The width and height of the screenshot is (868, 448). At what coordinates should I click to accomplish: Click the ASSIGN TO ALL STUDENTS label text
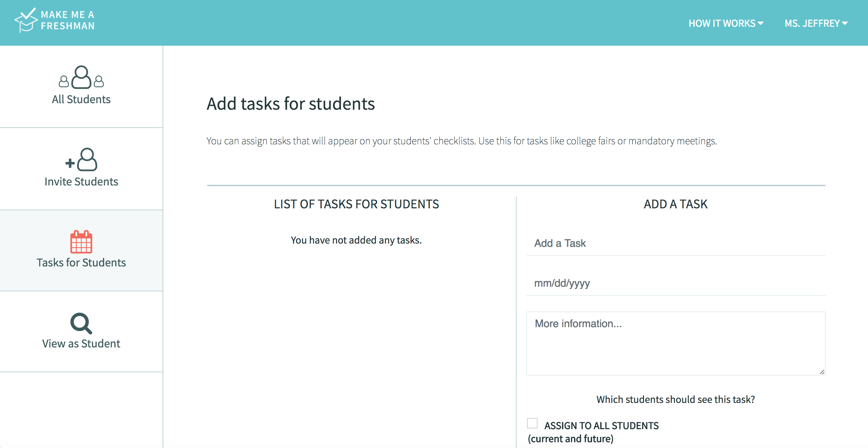point(602,426)
